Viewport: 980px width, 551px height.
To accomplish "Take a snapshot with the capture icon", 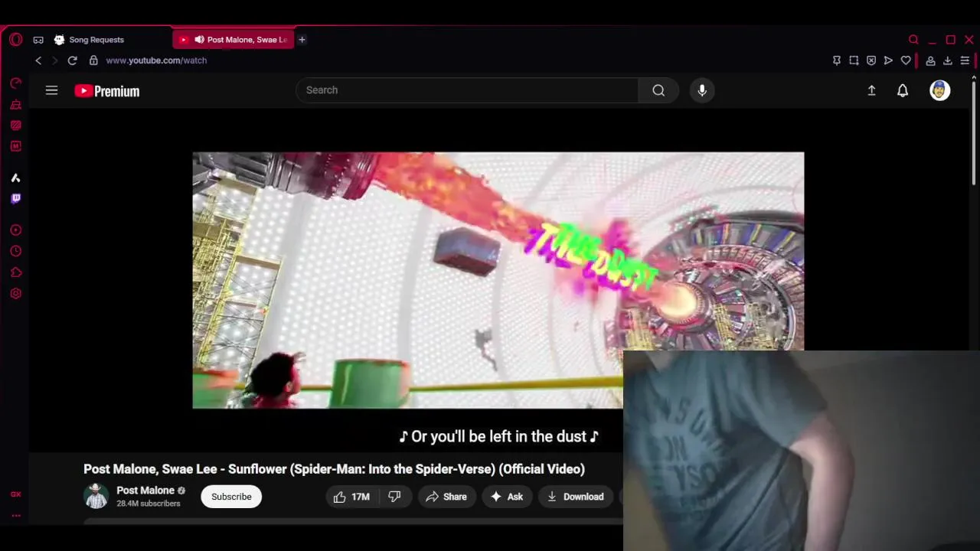I will tap(854, 60).
